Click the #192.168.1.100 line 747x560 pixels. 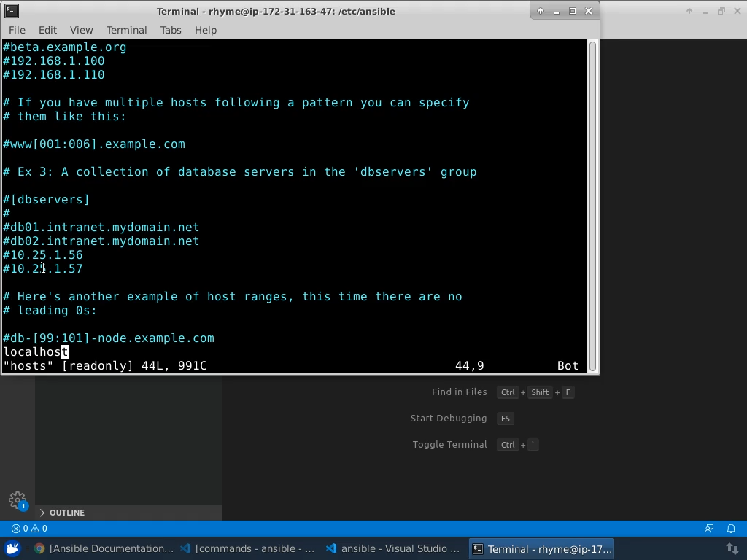coord(54,61)
